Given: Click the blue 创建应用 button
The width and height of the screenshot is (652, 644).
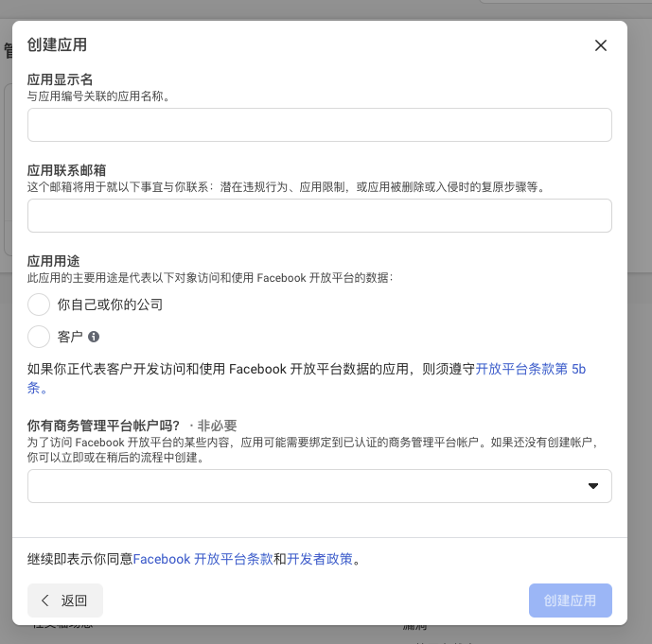Looking at the screenshot, I should (x=570, y=600).
